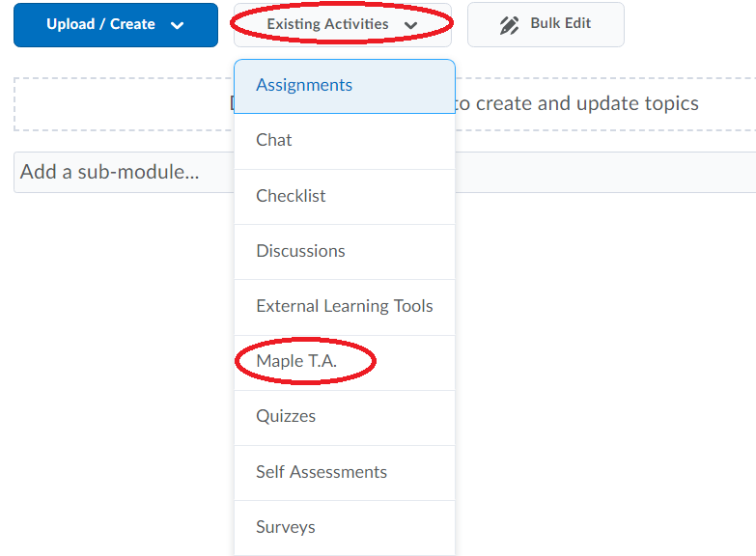Viewport: 756px width, 556px height.
Task: Pick Surveys in the activities menu
Action: [286, 527]
